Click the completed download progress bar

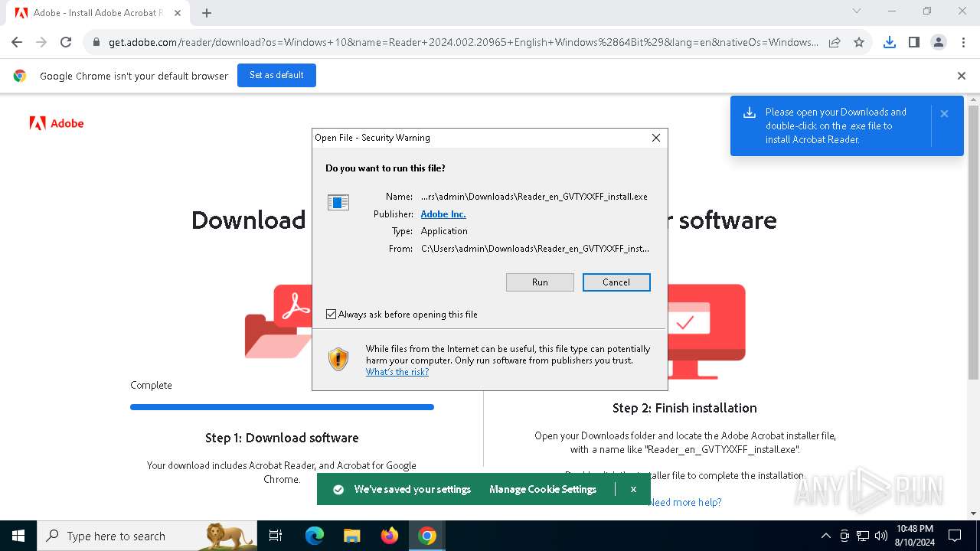coord(282,407)
